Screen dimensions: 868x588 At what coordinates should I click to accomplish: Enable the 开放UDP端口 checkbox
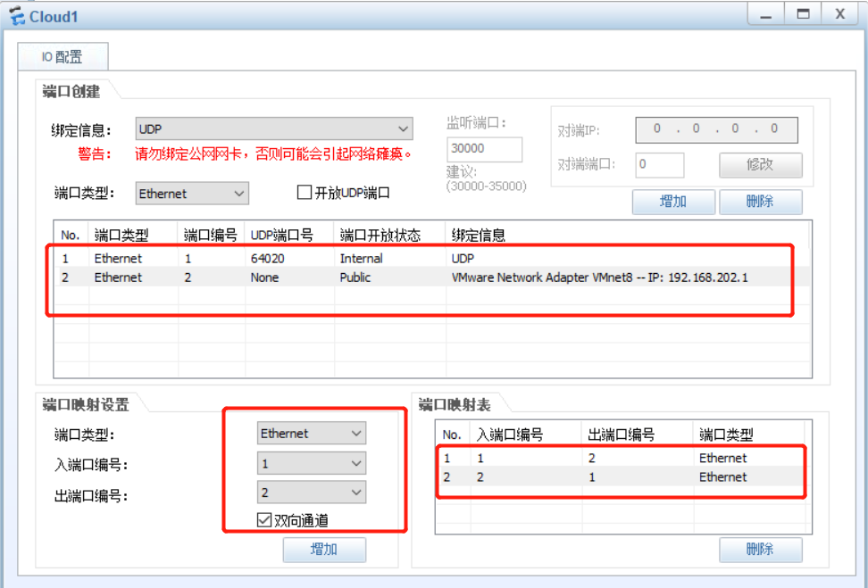305,193
